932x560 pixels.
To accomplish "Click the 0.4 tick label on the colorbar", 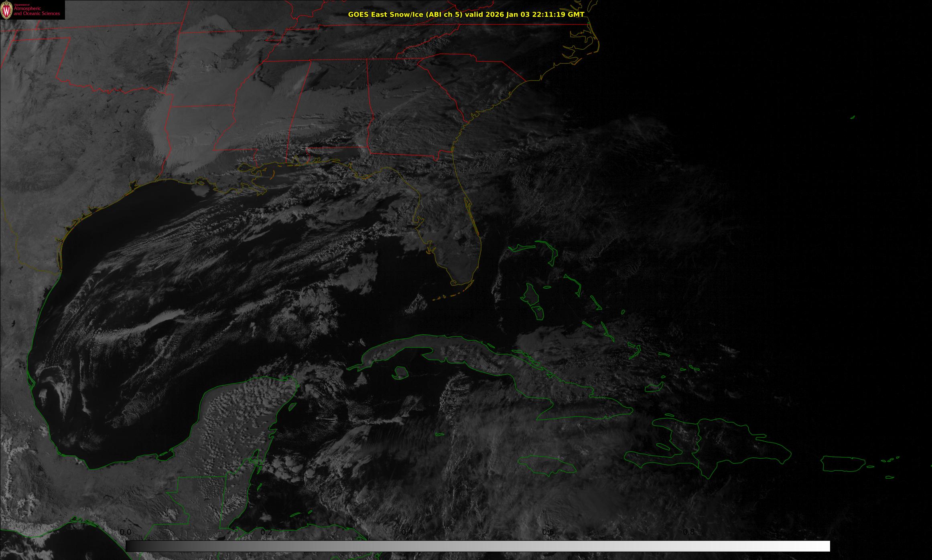I will point(407,532).
